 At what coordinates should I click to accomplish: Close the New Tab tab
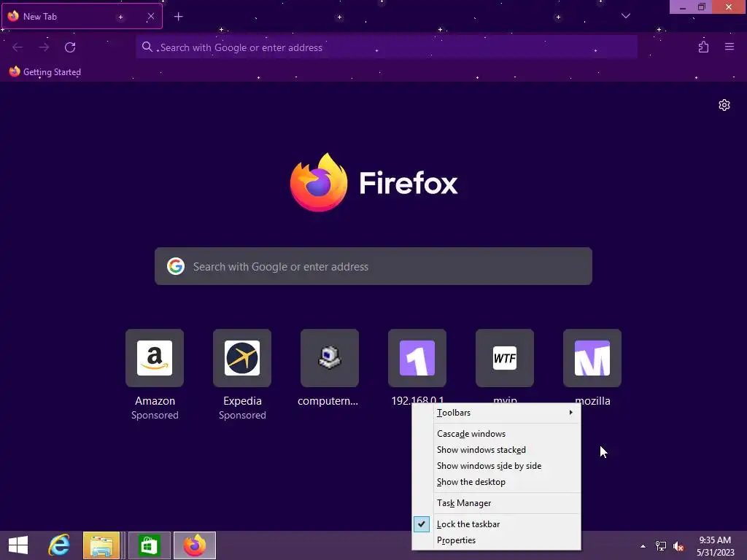pyautogui.click(x=150, y=16)
